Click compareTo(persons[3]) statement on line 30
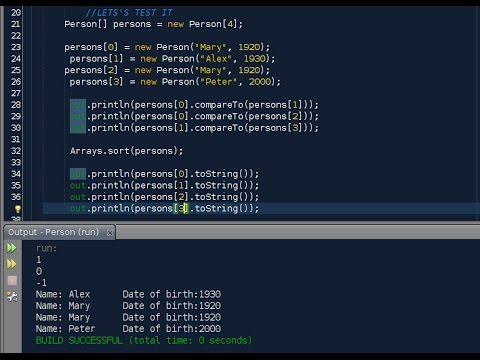The image size is (480, 360). tap(194, 128)
